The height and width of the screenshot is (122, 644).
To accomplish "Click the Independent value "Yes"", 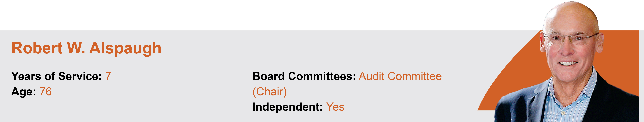I will pyautogui.click(x=335, y=107).
